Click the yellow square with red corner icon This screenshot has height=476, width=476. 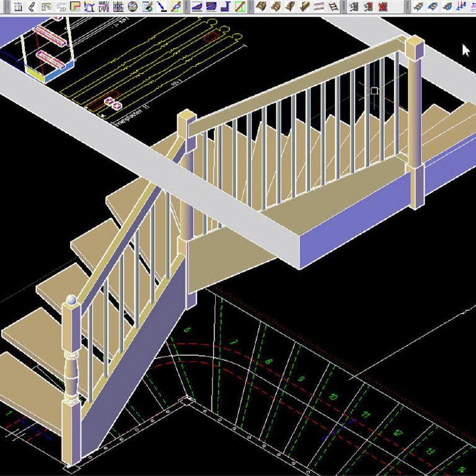point(75,7)
